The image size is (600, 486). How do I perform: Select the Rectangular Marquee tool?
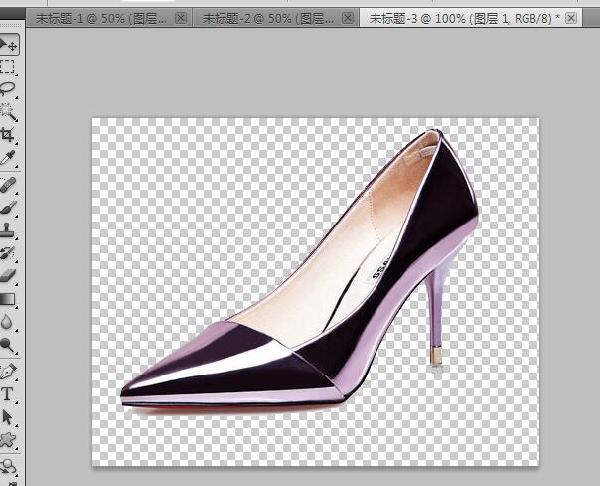tap(9, 67)
